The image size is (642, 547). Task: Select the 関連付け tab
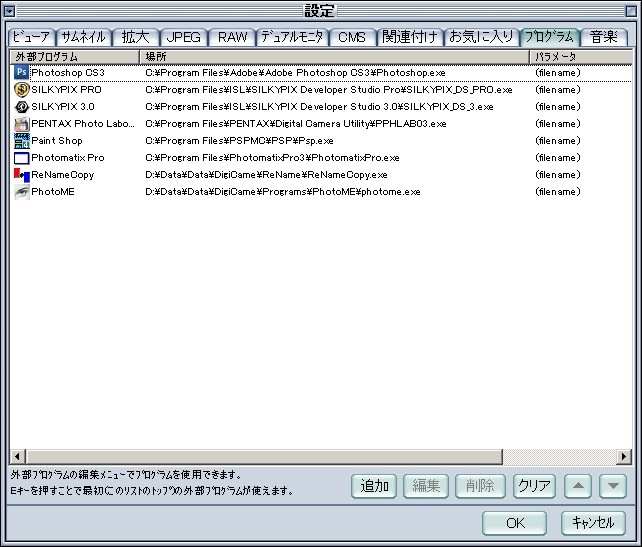(x=410, y=37)
